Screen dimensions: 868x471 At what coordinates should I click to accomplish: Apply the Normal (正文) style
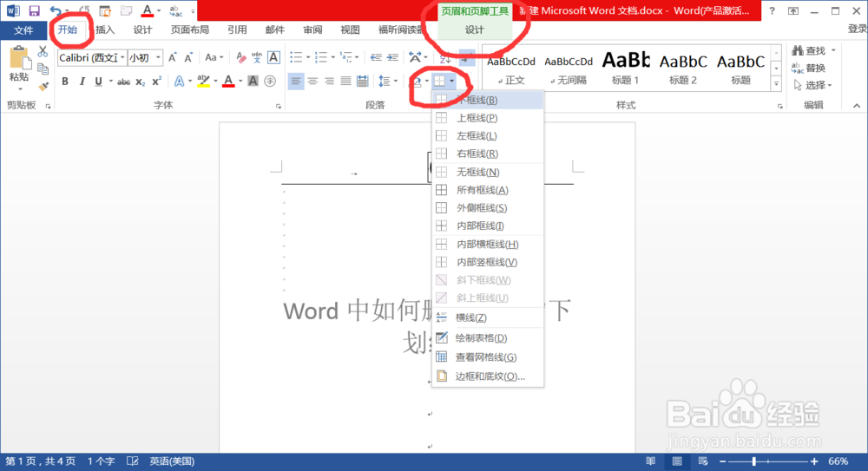click(511, 67)
